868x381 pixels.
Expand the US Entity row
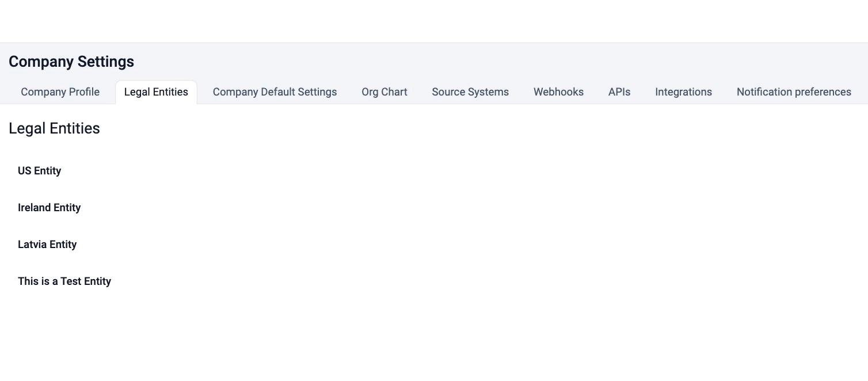coord(39,171)
